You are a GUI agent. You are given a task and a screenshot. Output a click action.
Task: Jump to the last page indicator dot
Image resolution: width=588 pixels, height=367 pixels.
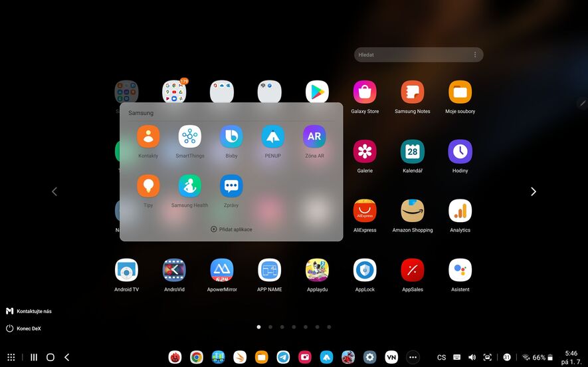pos(329,327)
